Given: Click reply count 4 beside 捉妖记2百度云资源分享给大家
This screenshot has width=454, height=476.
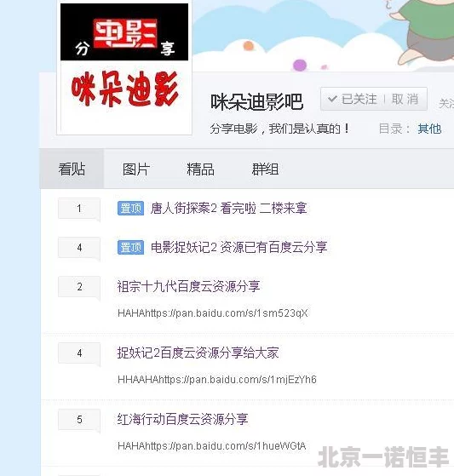Looking at the screenshot, I should click(x=79, y=353).
